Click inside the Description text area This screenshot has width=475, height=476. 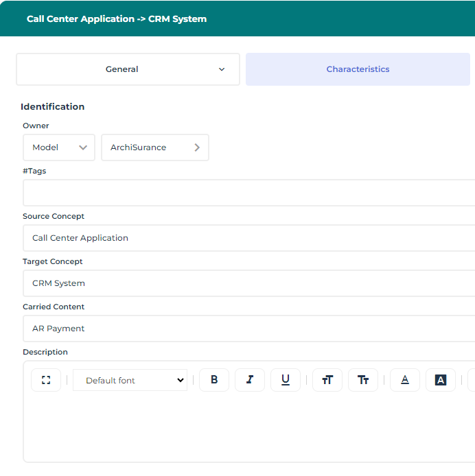pos(248,429)
